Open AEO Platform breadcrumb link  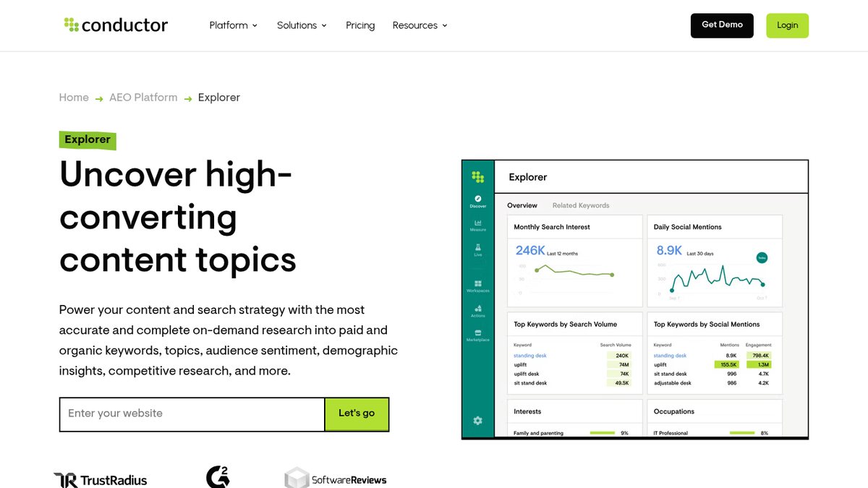tap(143, 98)
